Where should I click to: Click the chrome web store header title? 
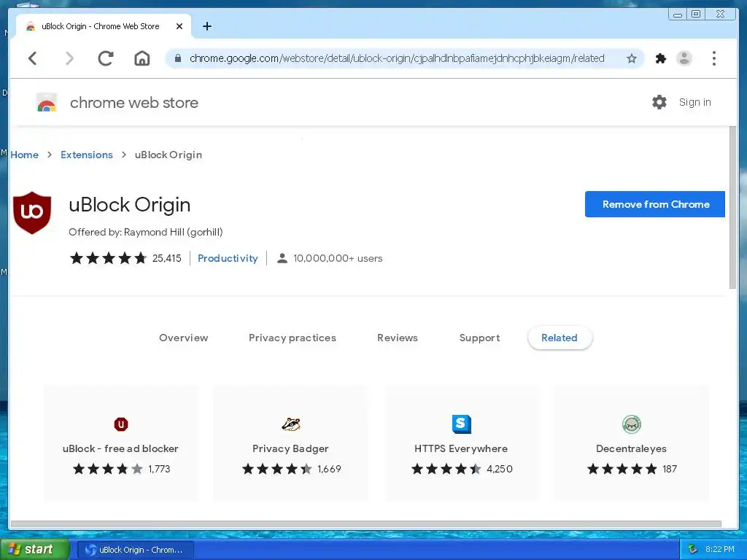pos(134,102)
